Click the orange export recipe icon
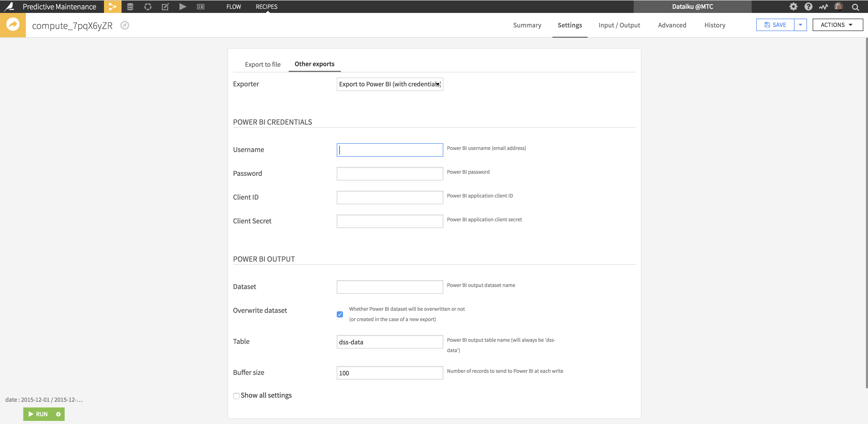 coord(13,25)
